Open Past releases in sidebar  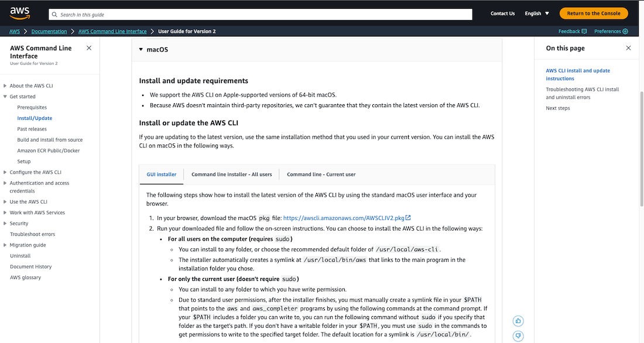pyautogui.click(x=32, y=129)
